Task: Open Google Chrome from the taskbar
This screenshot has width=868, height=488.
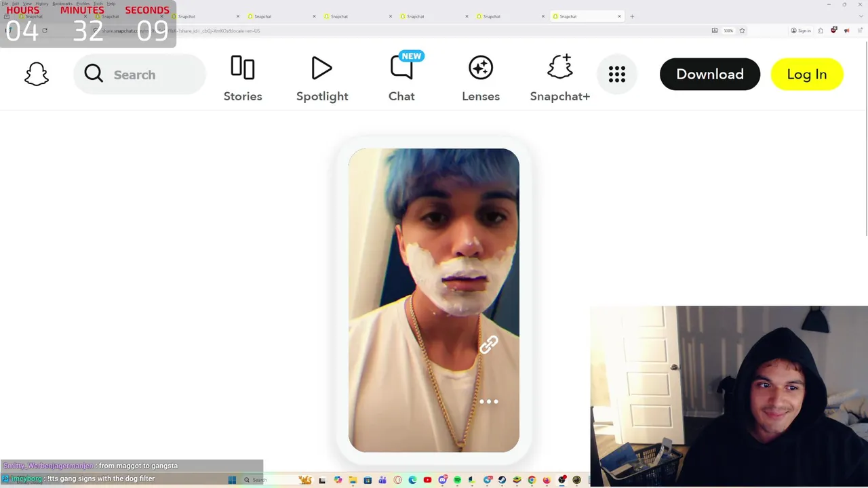Action: (x=532, y=480)
